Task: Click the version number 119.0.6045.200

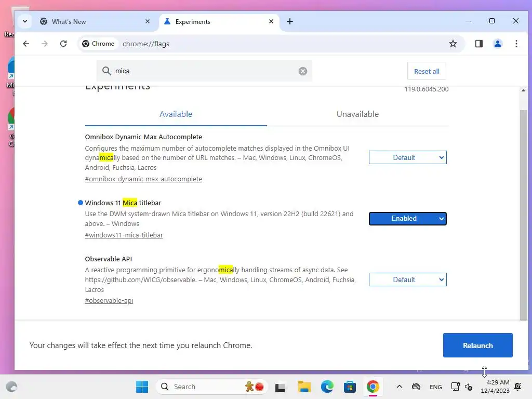Action: pyautogui.click(x=426, y=89)
